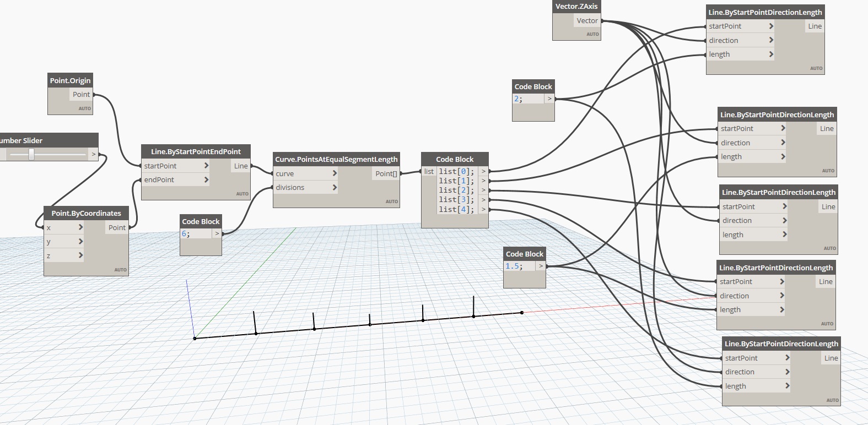The width and height of the screenshot is (868, 425).
Task: Click the z input chevron on Point.ByCoordinates
Action: coord(80,255)
